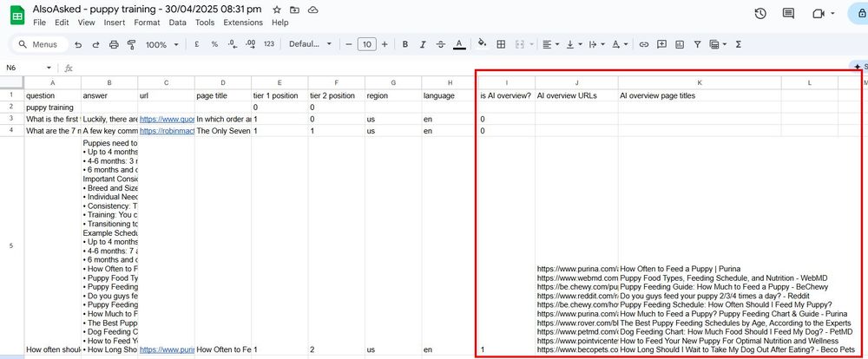
Task: Expand the video call options arrow
Action: pyautogui.click(x=832, y=14)
